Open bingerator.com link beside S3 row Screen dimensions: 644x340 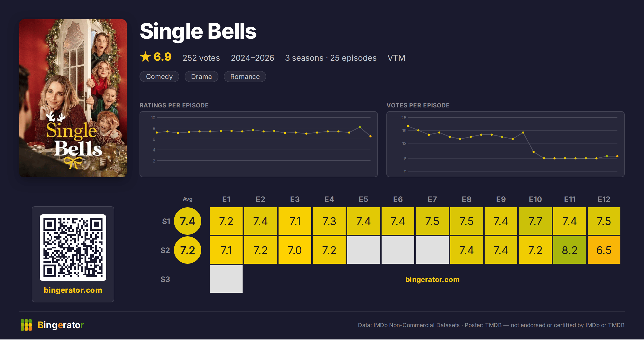point(433,280)
